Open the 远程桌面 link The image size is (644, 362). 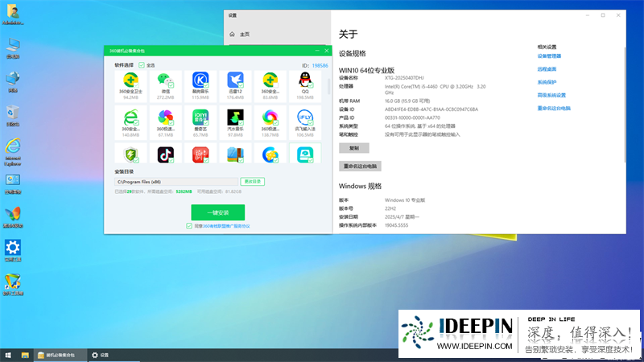547,69
